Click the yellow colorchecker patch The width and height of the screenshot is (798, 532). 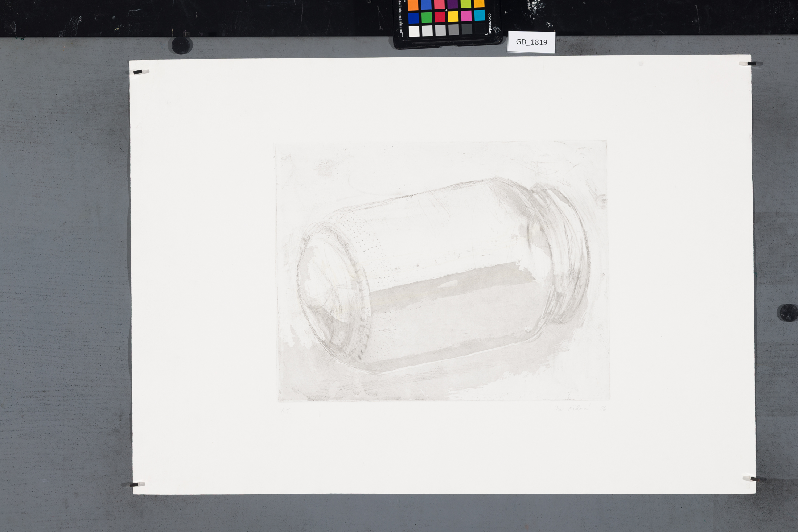(x=453, y=16)
